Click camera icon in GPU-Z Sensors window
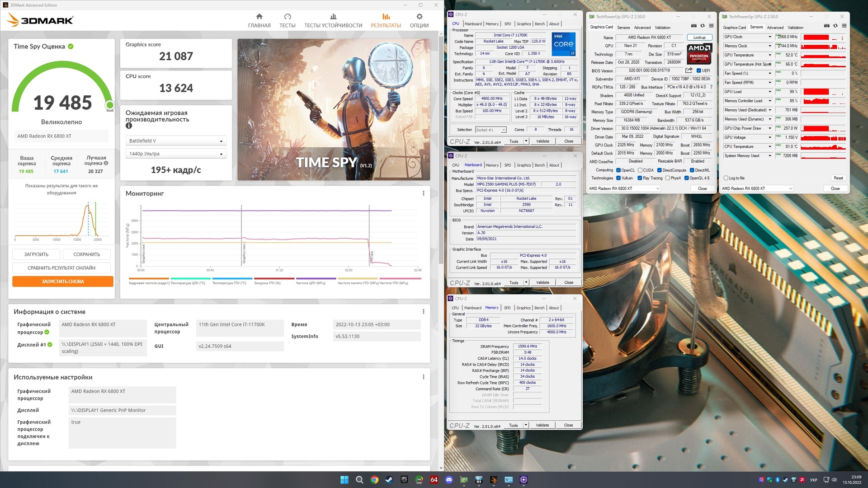Image resolution: width=868 pixels, height=488 pixels. click(826, 26)
